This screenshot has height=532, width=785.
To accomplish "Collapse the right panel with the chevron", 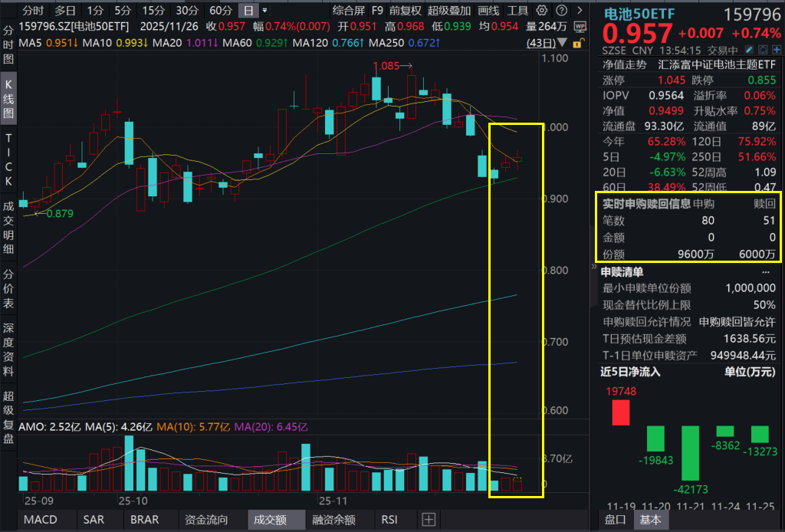I will point(594,266).
